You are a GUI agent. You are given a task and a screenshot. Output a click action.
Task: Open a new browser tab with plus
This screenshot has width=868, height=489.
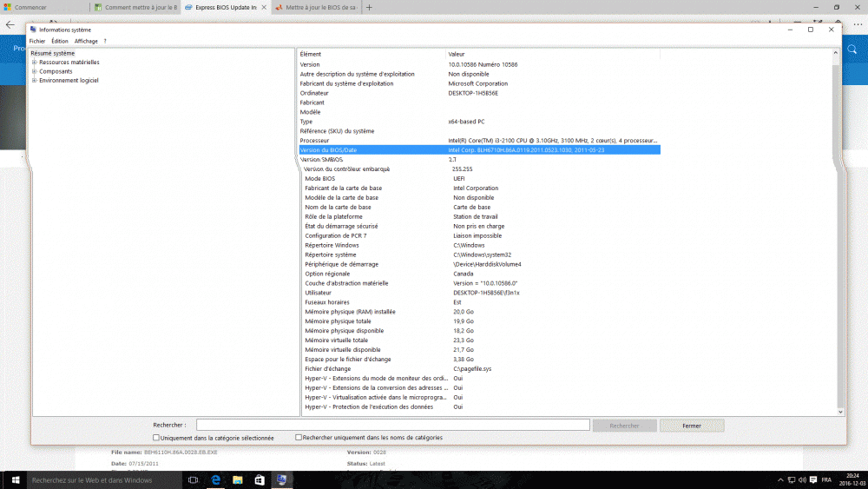[369, 7]
